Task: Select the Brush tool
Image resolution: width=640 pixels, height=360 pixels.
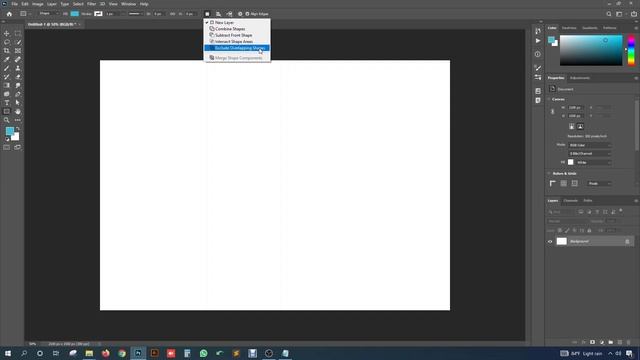Action: (7, 68)
